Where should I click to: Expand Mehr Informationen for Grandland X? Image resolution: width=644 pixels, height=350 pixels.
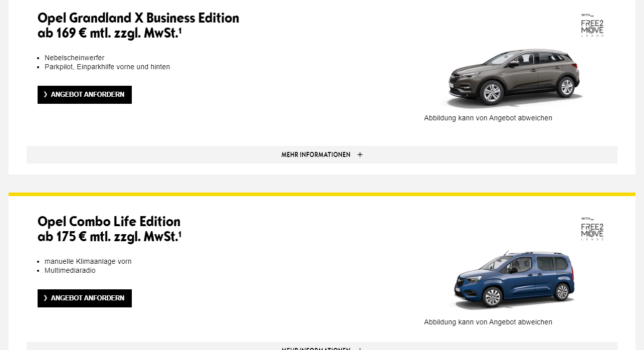tap(322, 154)
